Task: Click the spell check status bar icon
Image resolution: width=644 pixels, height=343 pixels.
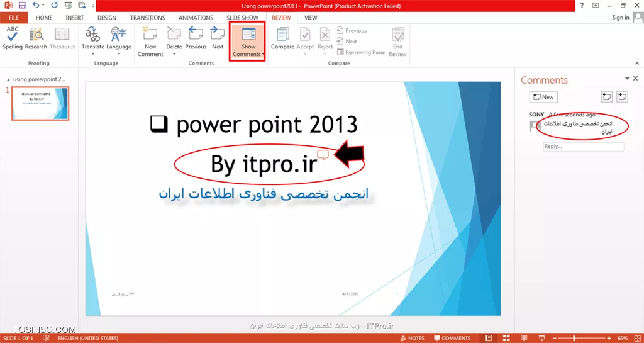Action: click(x=47, y=338)
